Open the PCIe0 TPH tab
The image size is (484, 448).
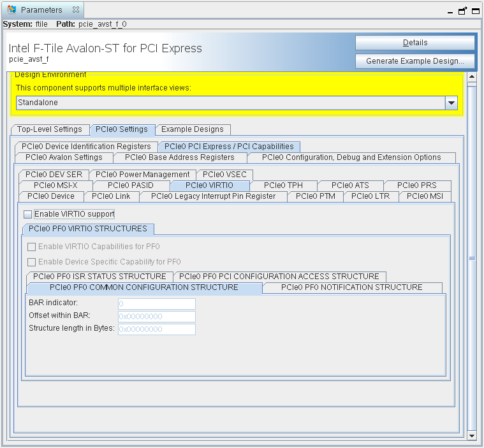click(283, 185)
